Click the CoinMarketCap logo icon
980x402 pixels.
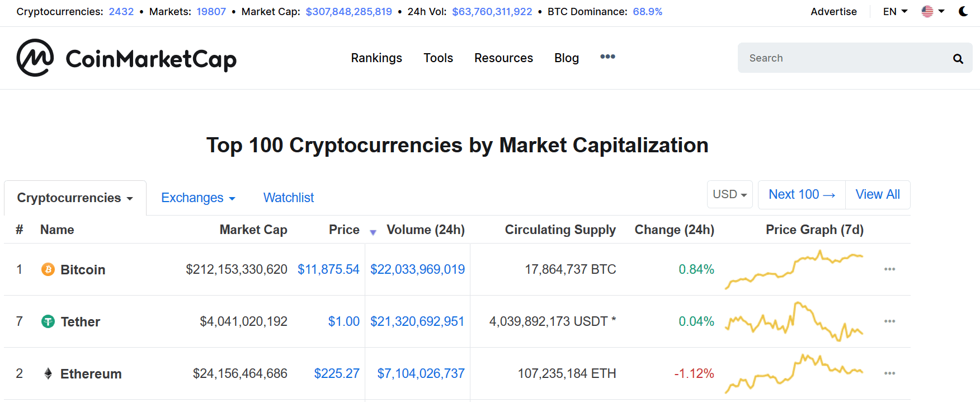click(35, 58)
